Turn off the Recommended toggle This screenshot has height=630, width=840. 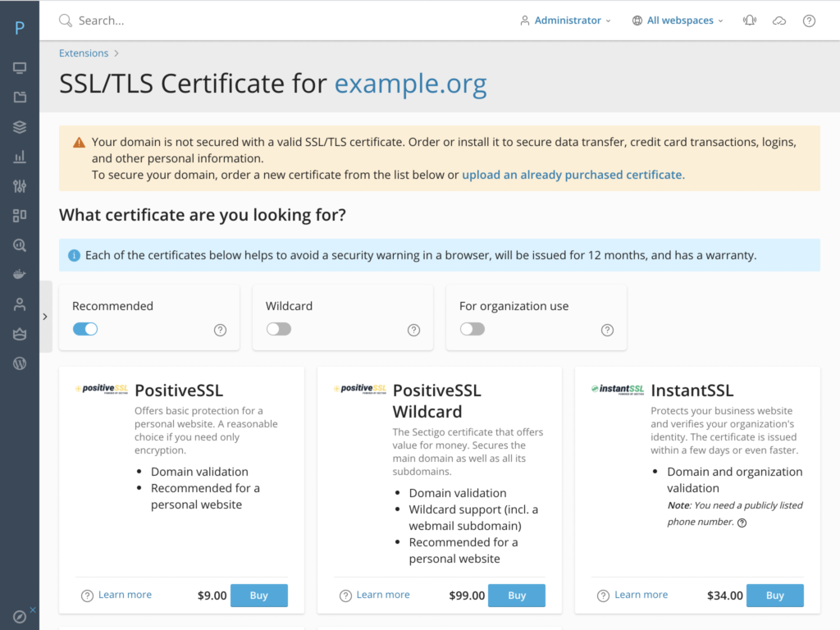(x=85, y=329)
